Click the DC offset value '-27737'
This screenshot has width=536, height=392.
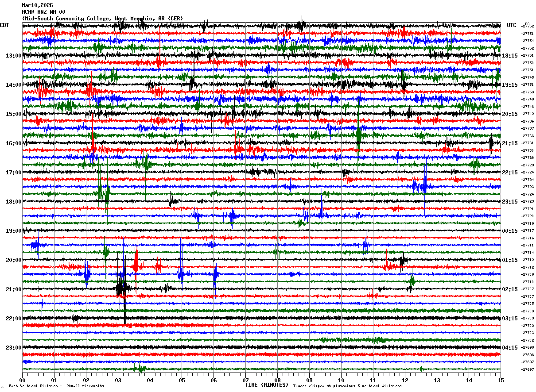click(x=528, y=129)
